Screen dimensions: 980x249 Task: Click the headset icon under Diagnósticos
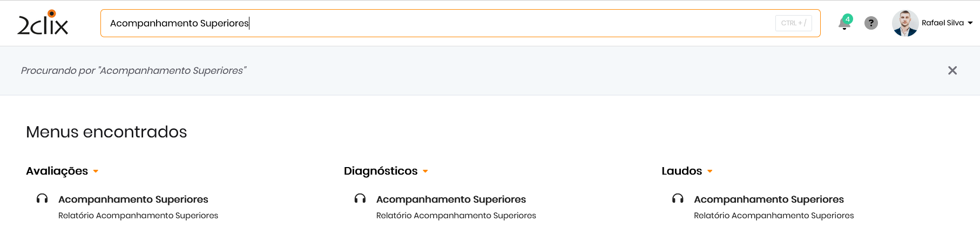tap(360, 199)
